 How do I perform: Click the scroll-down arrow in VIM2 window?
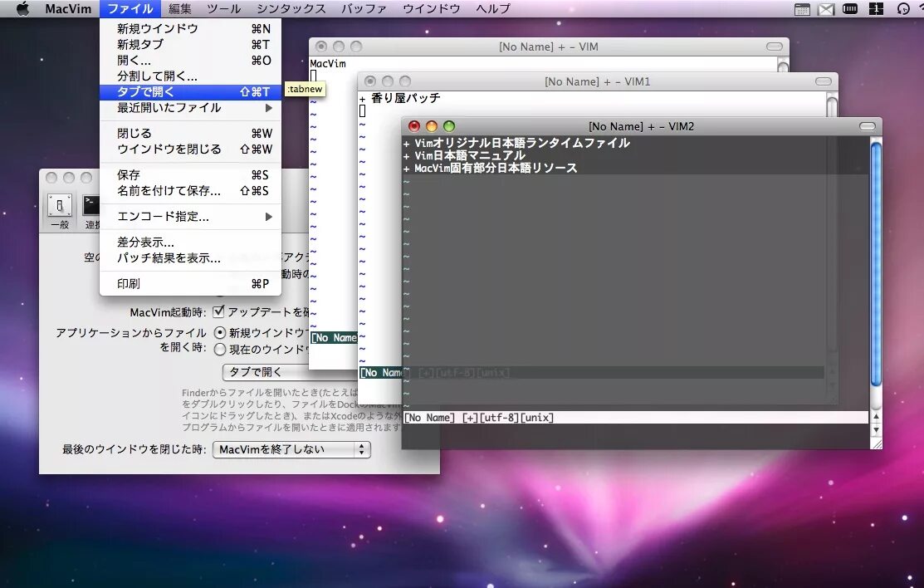[877, 430]
